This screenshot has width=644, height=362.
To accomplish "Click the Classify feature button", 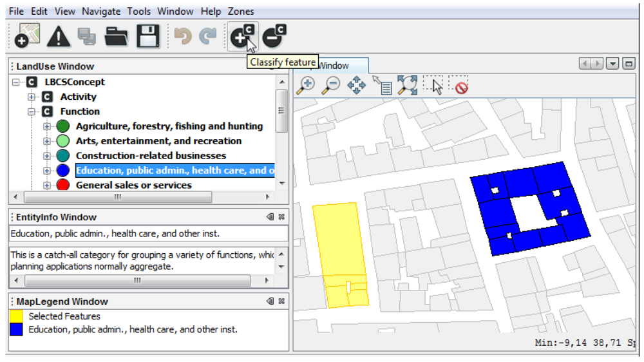I will point(243,36).
